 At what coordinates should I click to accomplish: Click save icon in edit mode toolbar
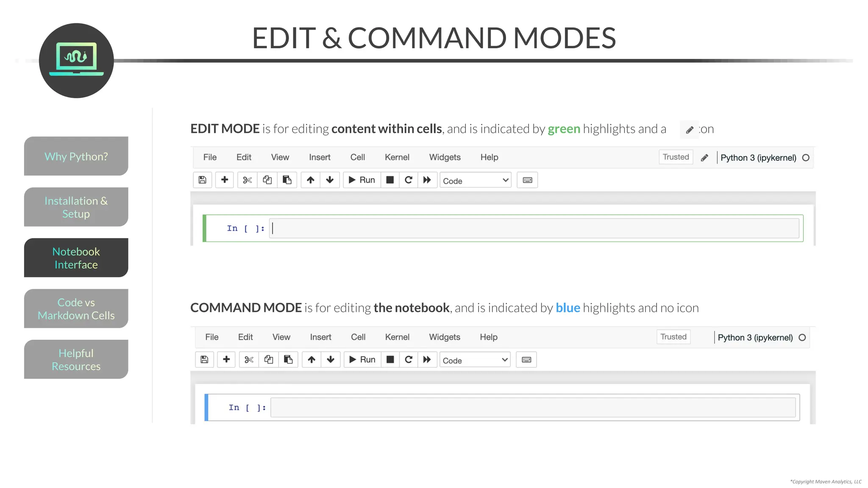pyautogui.click(x=203, y=180)
